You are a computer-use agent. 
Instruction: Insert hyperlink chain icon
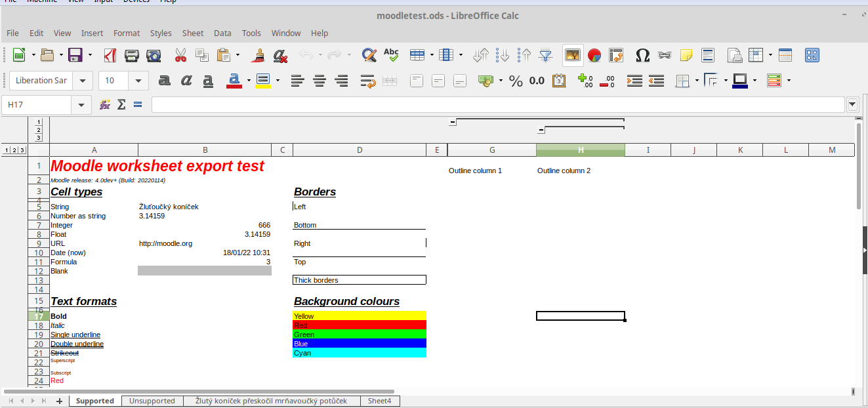pos(665,55)
